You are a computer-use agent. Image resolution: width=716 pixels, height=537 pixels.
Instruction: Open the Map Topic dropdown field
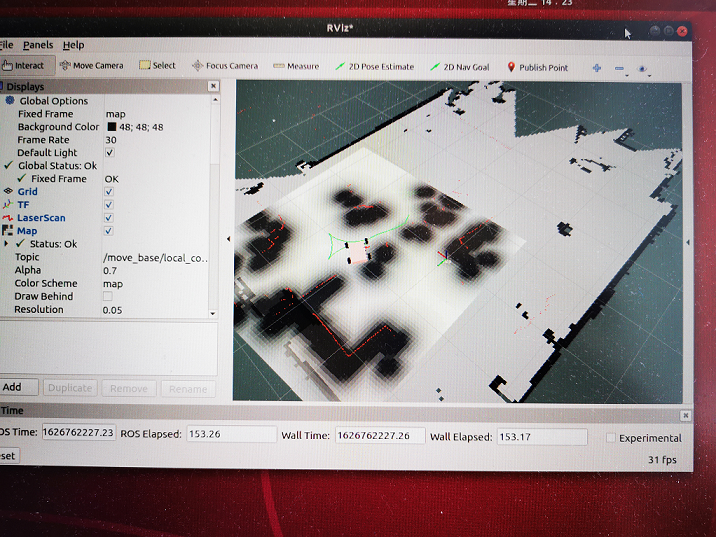click(156, 258)
